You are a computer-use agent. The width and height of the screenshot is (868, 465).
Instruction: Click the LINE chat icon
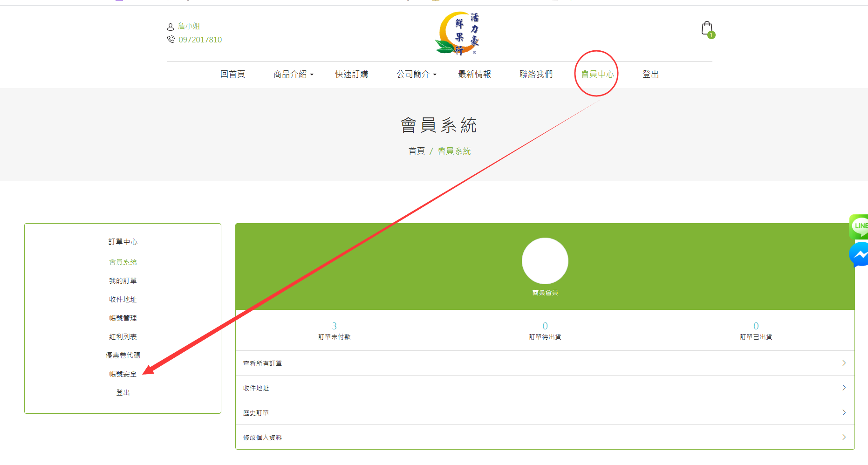coord(859,226)
